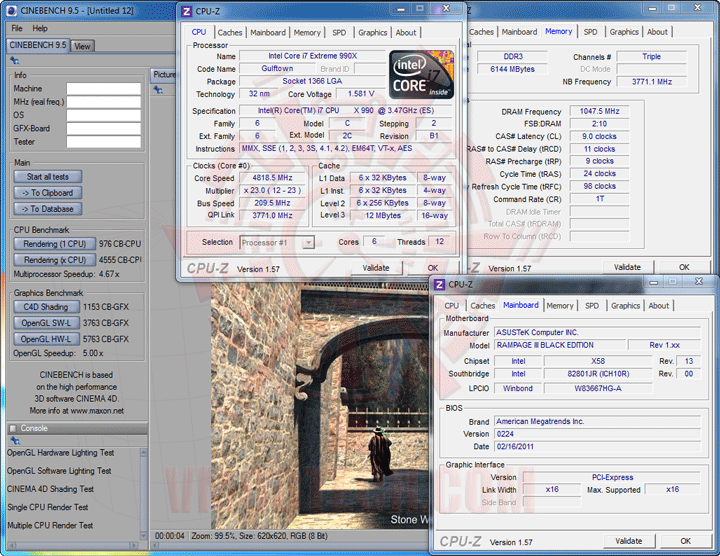Toggle the Console panel collapse box
Screen dimensions: 720x556
[13, 428]
